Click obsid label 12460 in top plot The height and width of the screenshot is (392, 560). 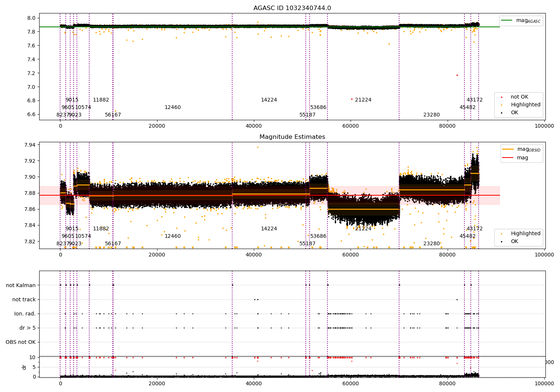pos(172,108)
